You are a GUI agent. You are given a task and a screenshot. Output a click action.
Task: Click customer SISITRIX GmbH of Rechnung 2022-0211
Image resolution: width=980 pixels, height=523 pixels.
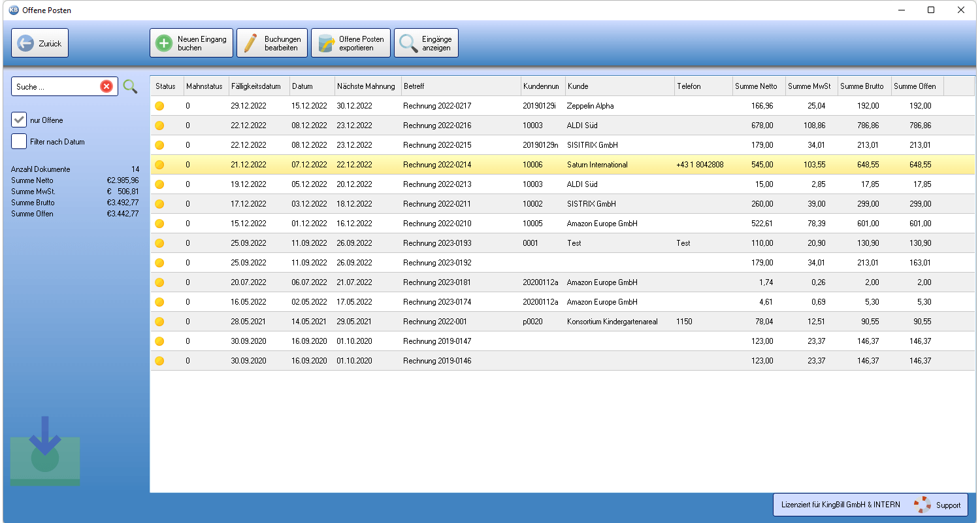tap(592, 204)
